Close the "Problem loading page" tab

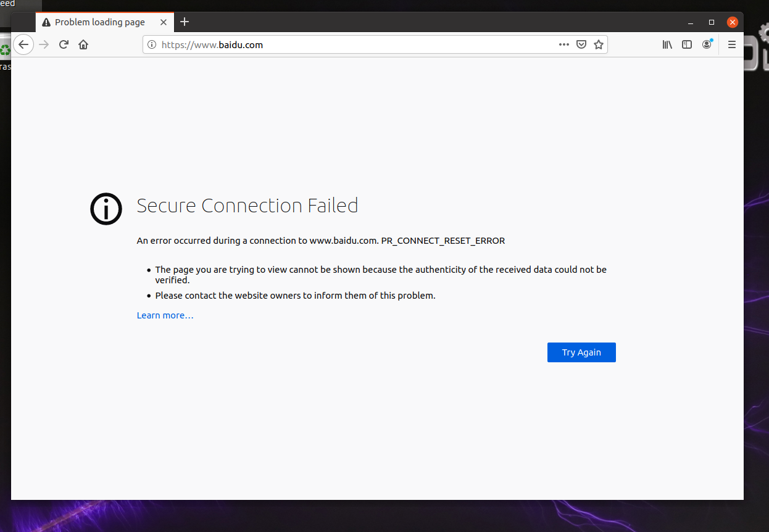(164, 22)
